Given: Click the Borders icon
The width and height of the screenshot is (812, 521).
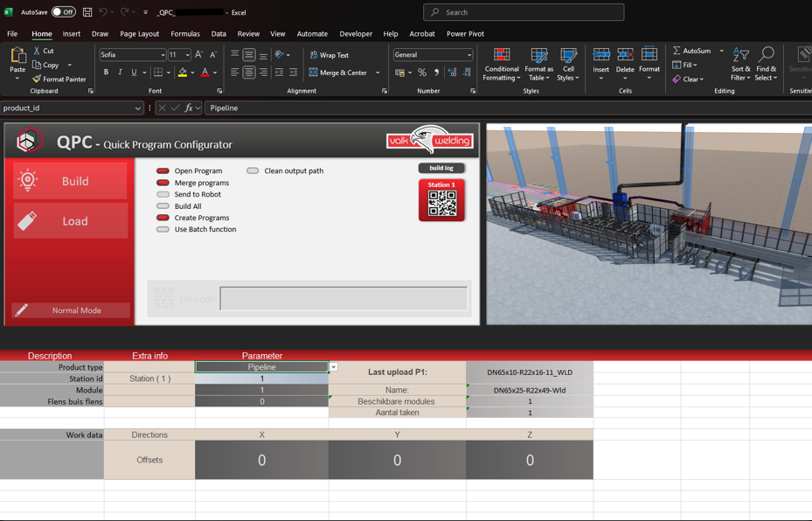Looking at the screenshot, I should click(158, 73).
